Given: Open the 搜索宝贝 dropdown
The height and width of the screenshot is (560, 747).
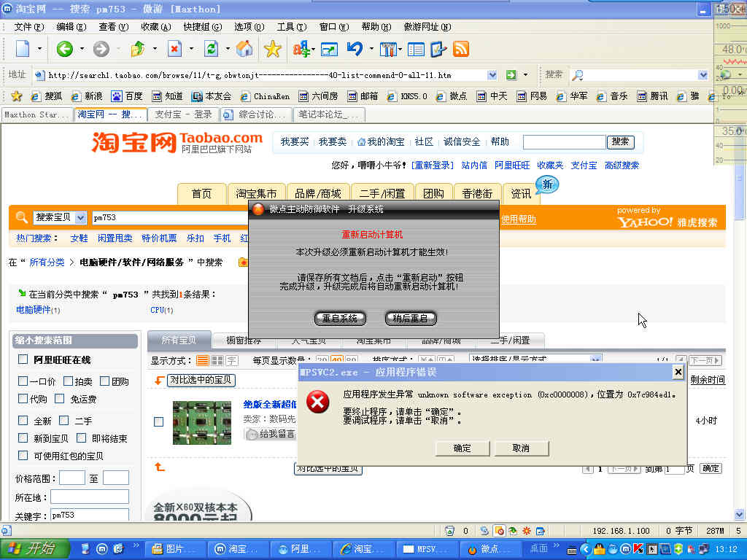Looking at the screenshot, I should (81, 217).
